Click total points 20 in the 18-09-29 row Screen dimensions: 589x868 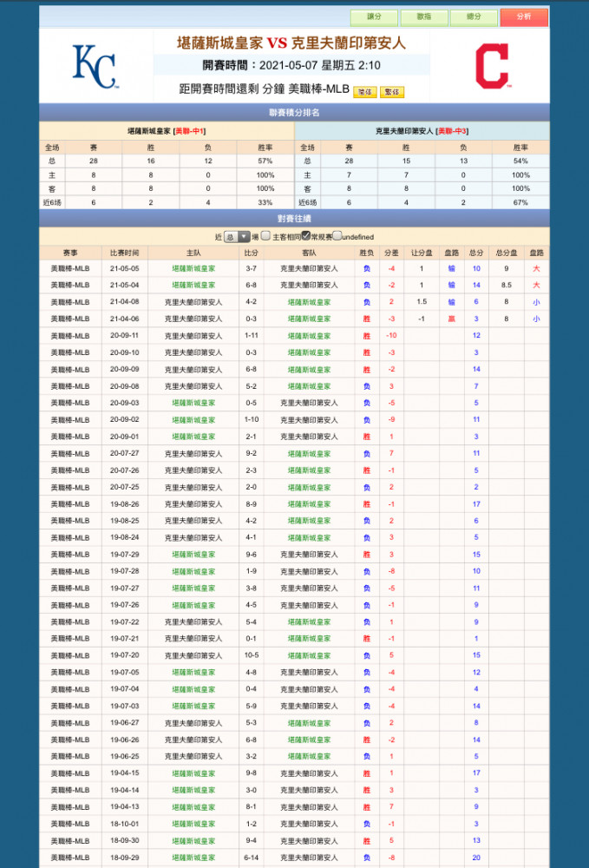(476, 858)
